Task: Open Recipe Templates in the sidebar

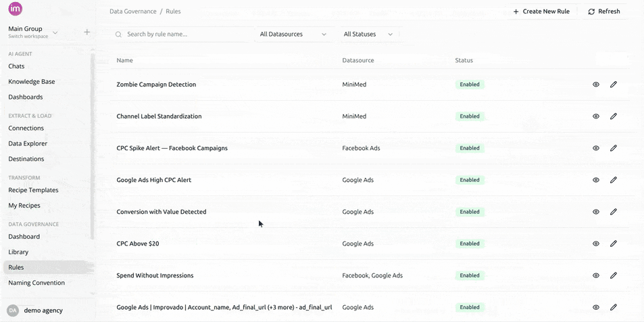Action: point(33,190)
